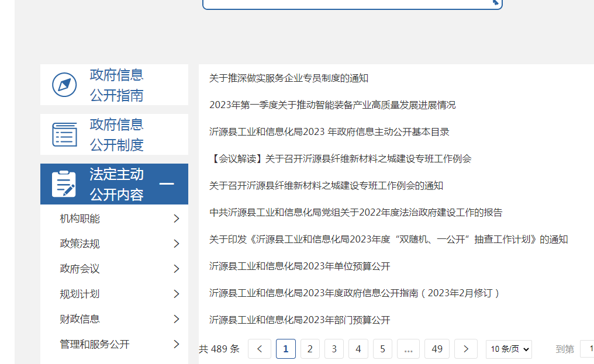The image size is (594, 364).
Task: Expand the 机构职能 chevron arrow
Action: [x=177, y=219]
